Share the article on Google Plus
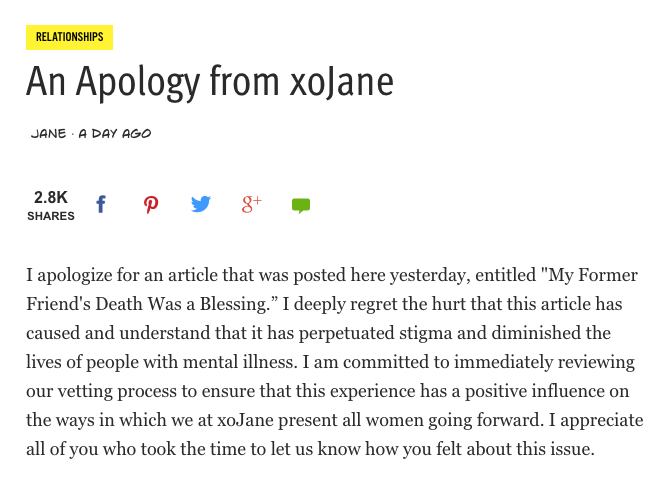Image resolution: width=661 pixels, height=480 pixels. click(251, 204)
